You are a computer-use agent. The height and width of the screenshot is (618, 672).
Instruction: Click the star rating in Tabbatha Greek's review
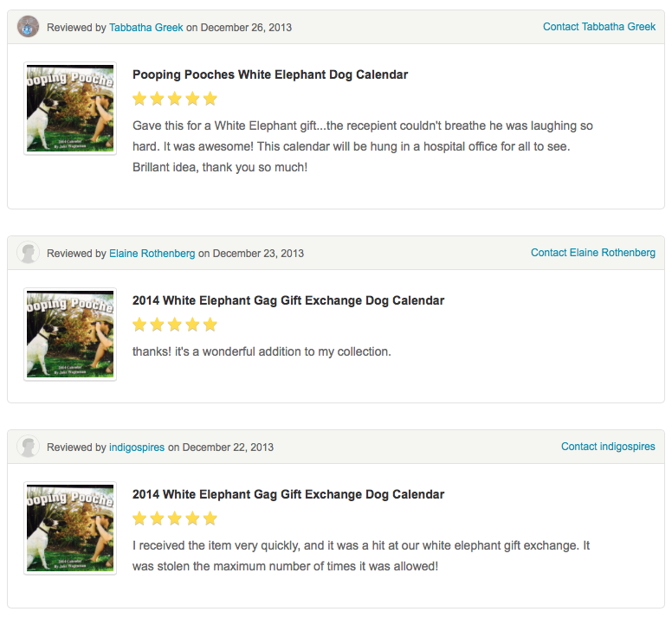tap(174, 99)
